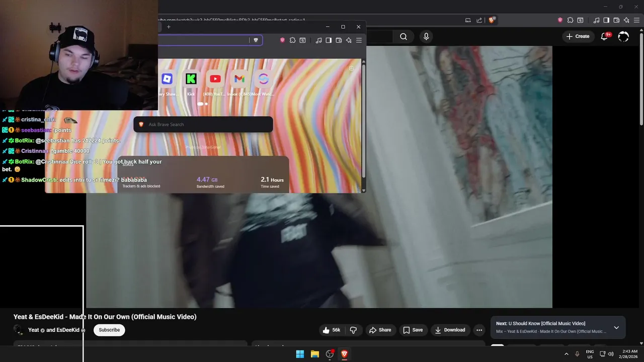The image size is (644, 362).
Task: Click share icon in back window address bar
Action: (x=479, y=20)
